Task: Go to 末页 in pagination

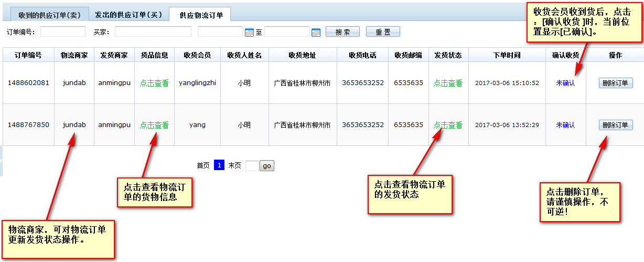Action: 234,165
